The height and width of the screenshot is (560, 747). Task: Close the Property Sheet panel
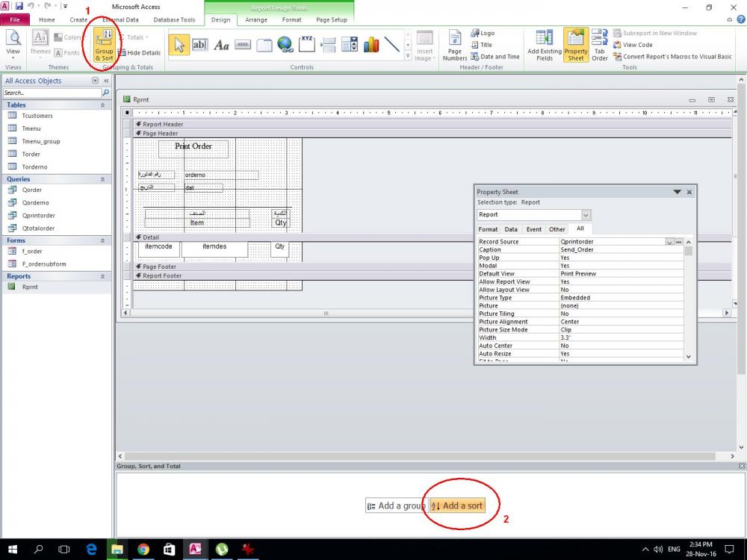tap(689, 192)
